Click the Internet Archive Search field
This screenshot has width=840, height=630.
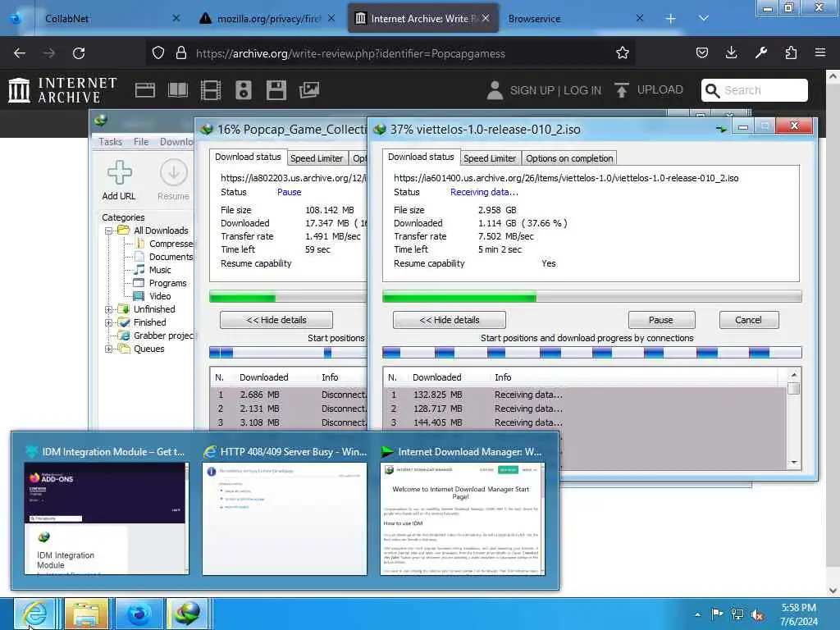(755, 90)
